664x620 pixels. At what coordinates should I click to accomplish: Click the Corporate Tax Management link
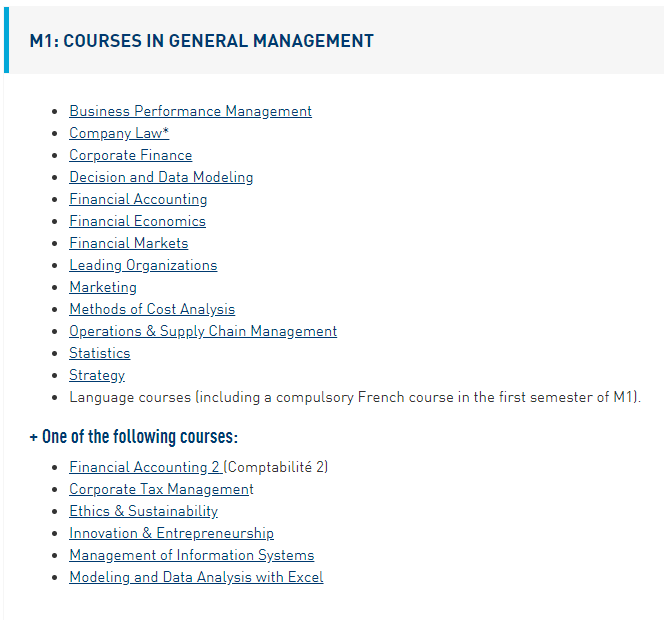tap(160, 489)
